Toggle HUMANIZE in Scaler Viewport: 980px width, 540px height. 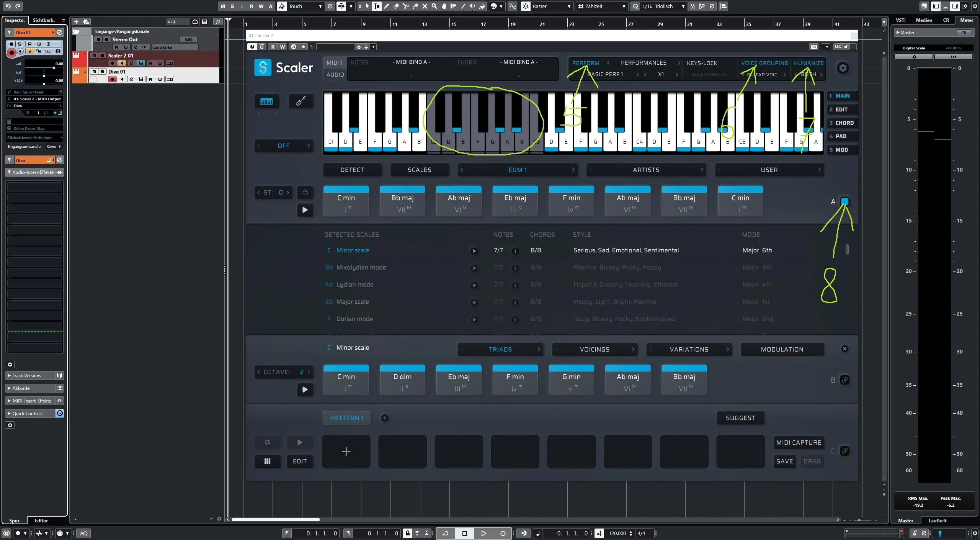(808, 63)
